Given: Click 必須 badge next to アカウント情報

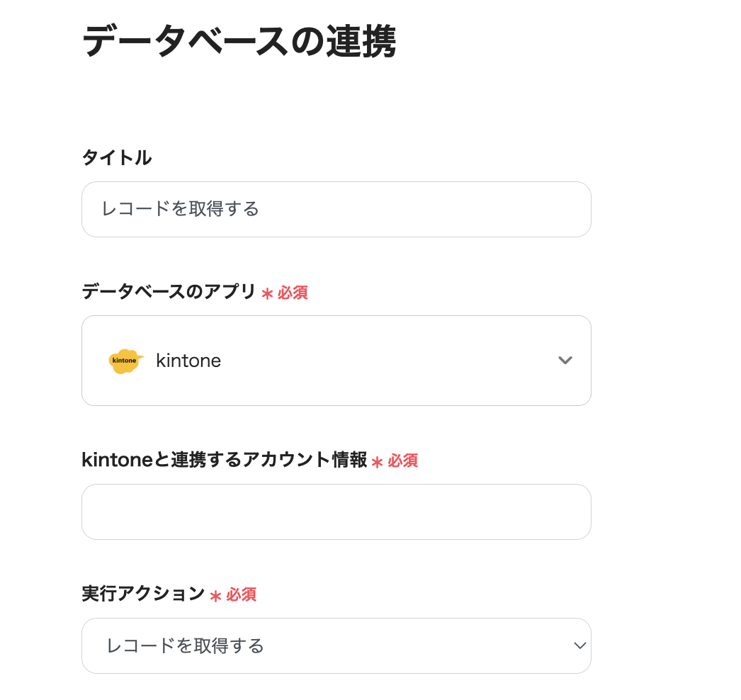Looking at the screenshot, I should [x=402, y=461].
